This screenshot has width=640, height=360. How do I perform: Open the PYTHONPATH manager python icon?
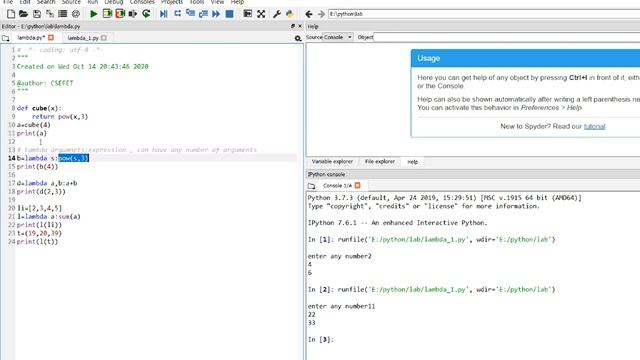point(290,14)
